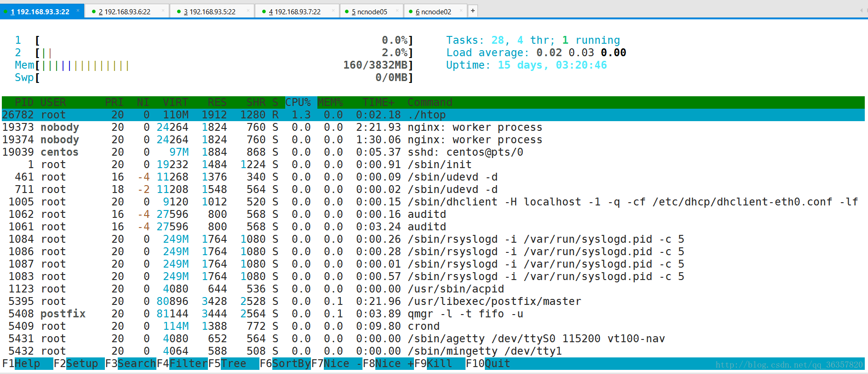Open F6 SortBy in htop footer
Screen dimensions: 868x374
tap(285, 363)
